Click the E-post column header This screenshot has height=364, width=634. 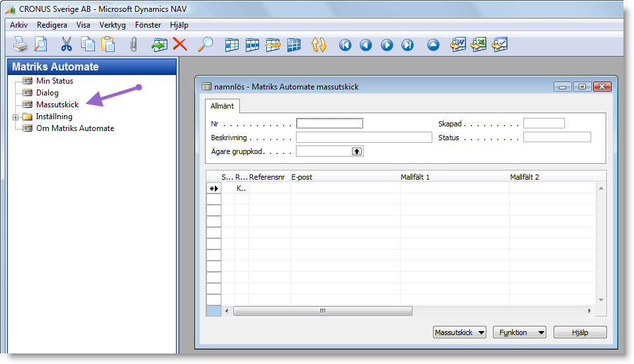pos(345,177)
